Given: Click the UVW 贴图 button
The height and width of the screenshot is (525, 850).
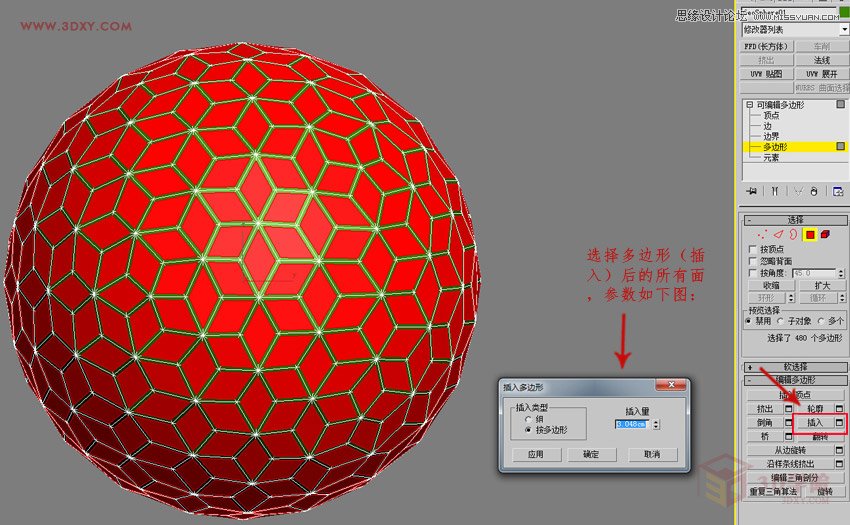Looking at the screenshot, I should click(766, 73).
